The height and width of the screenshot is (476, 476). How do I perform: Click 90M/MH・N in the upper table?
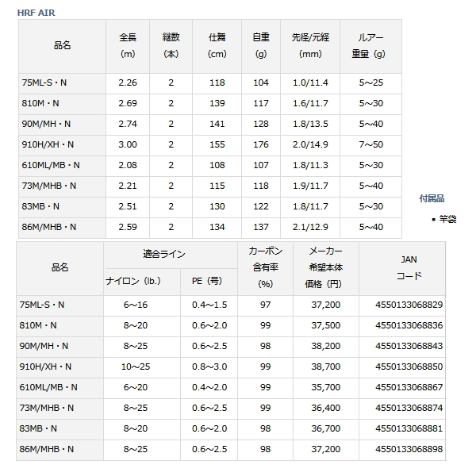pos(46,124)
